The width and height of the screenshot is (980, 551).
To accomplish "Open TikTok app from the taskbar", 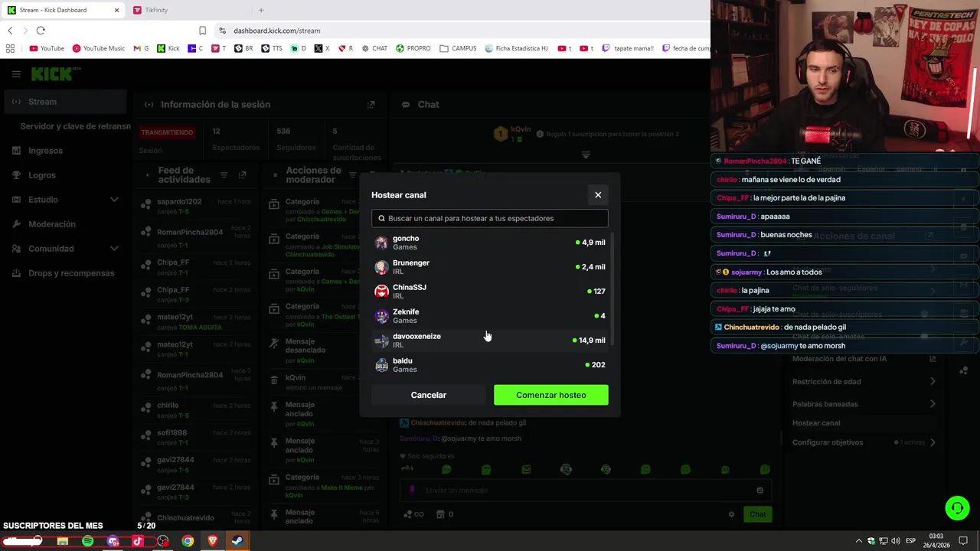I will click(138, 541).
